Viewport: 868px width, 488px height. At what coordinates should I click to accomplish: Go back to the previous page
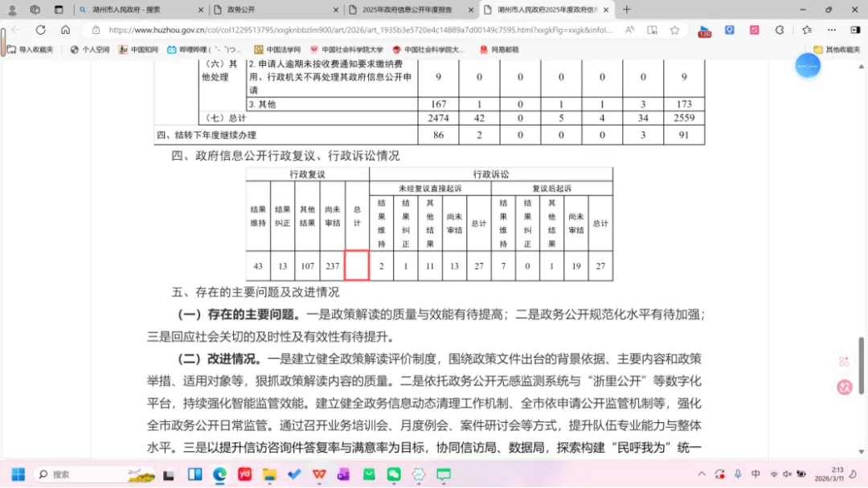pyautogui.click(x=16, y=30)
